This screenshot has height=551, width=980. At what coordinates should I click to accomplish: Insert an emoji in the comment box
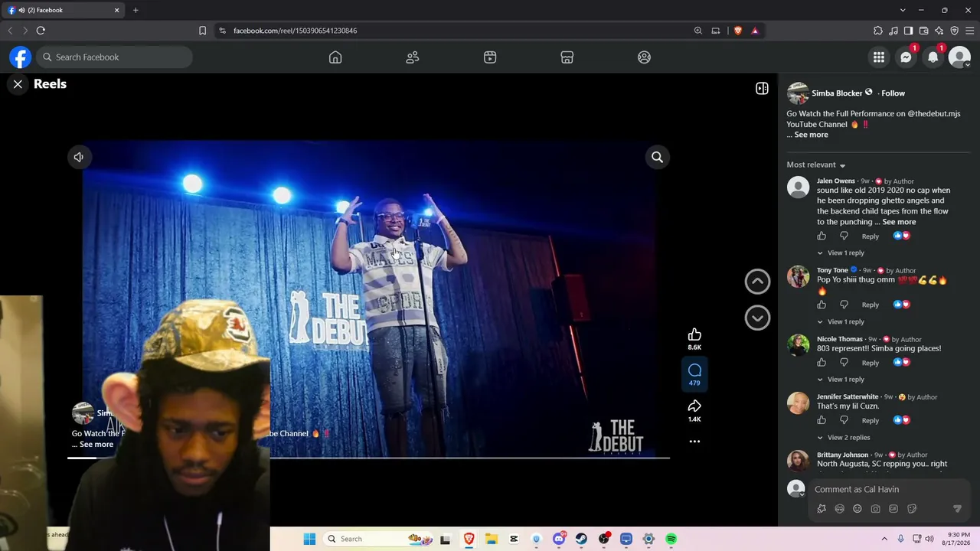coord(857,509)
